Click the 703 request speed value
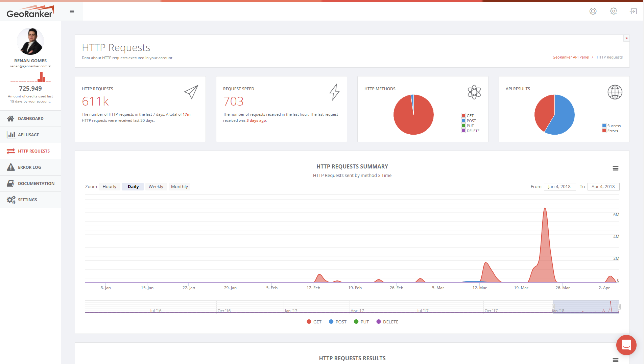The image size is (644, 364). click(x=233, y=101)
